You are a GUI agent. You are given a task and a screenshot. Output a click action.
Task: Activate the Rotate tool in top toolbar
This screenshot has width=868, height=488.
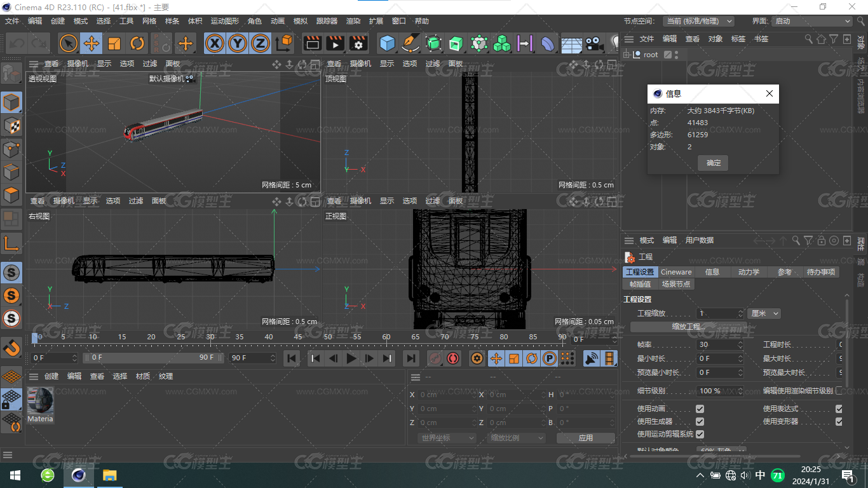pos(137,43)
